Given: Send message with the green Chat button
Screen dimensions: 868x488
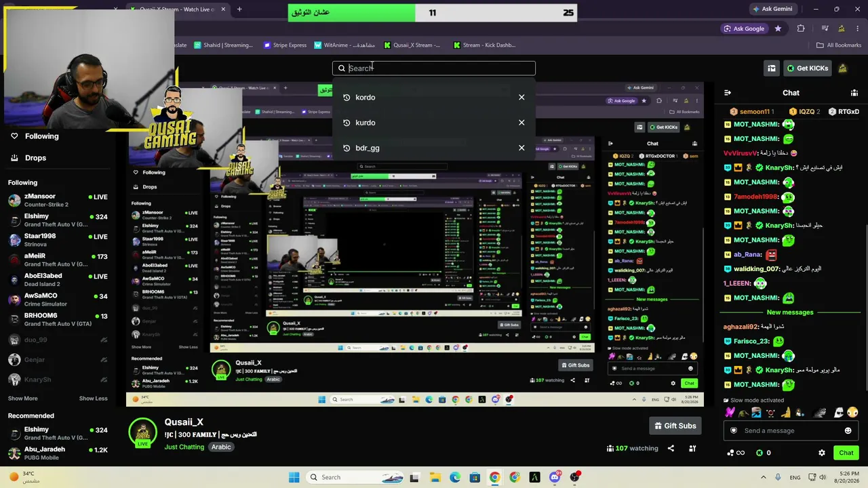Looking at the screenshot, I should tap(846, 453).
